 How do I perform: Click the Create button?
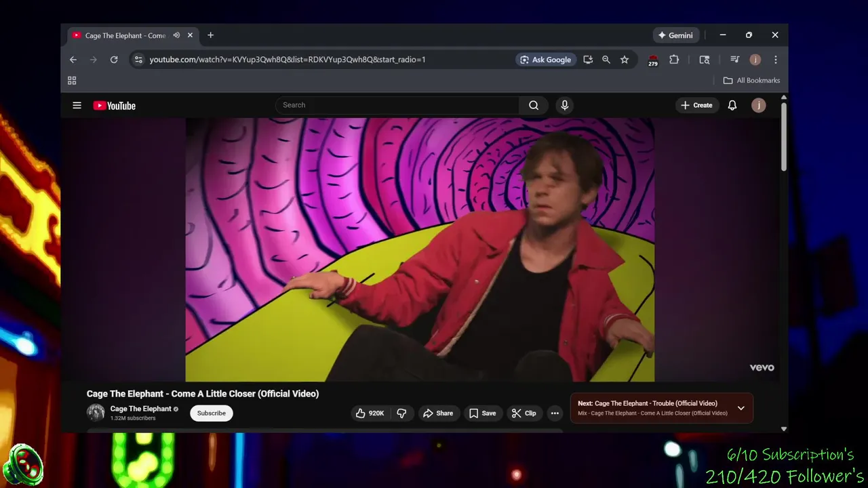point(696,105)
